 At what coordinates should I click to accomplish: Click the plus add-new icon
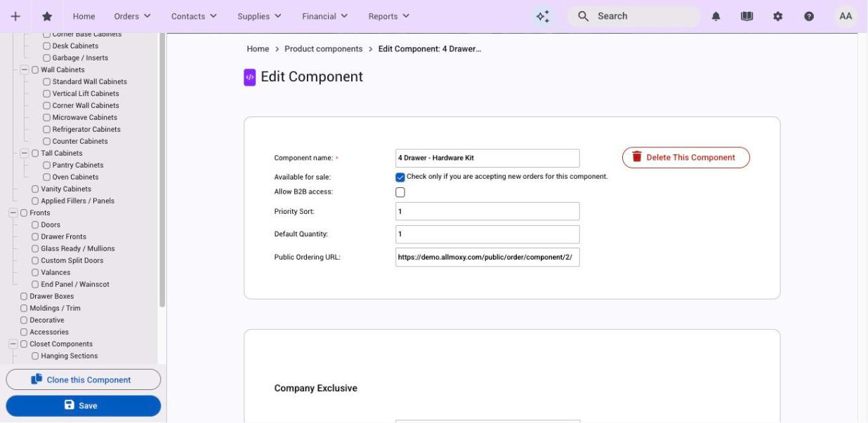point(15,16)
